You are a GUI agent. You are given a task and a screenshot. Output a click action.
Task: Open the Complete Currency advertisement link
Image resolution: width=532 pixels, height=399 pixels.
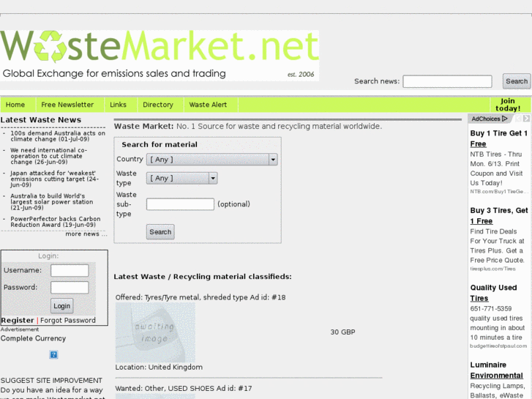(33, 338)
